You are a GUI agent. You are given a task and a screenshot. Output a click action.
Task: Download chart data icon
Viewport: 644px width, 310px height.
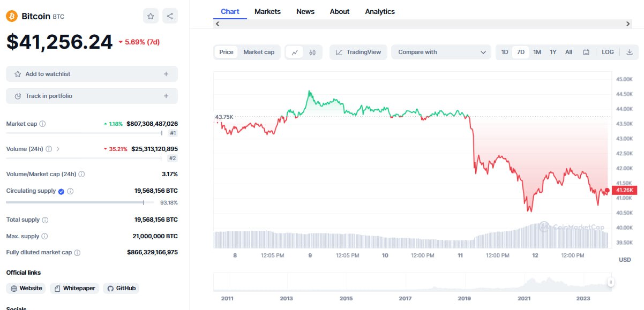[630, 52]
